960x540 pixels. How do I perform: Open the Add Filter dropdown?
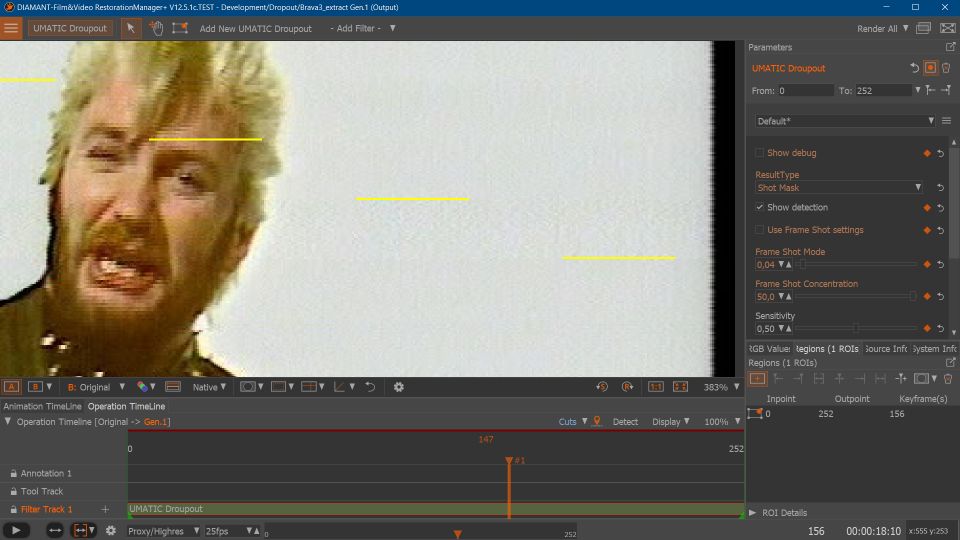363,28
